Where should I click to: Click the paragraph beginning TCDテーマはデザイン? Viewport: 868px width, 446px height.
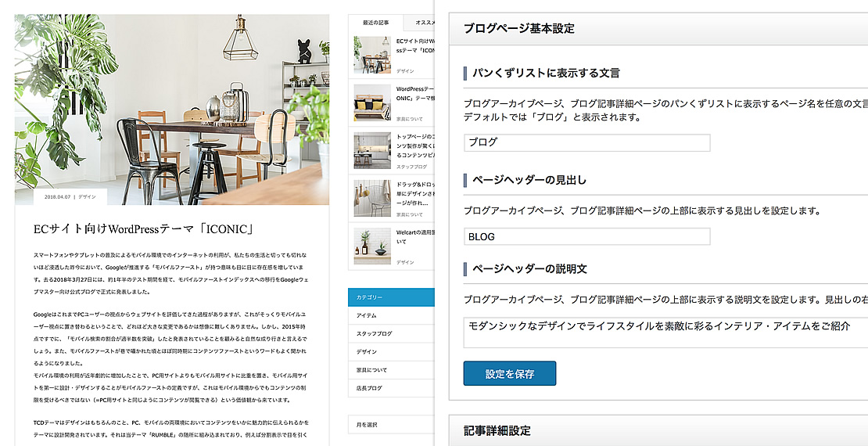pos(171,430)
